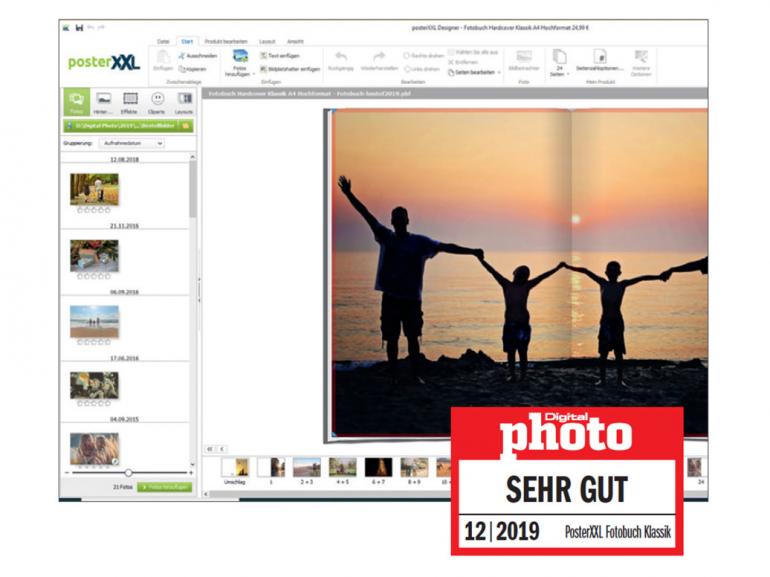Image resolution: width=770 pixels, height=577 pixels.
Task: Click Bildplatzhalter einfügen in the ribbon
Action: 290,69
